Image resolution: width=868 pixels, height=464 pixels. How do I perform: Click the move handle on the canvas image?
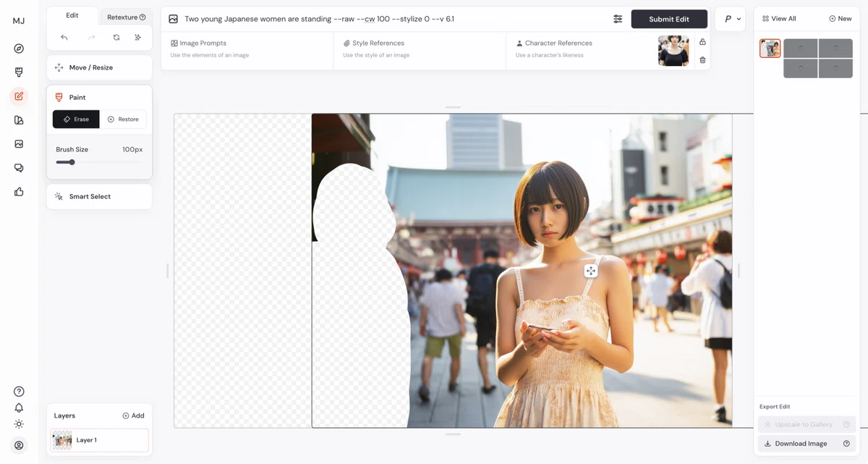[x=591, y=271]
